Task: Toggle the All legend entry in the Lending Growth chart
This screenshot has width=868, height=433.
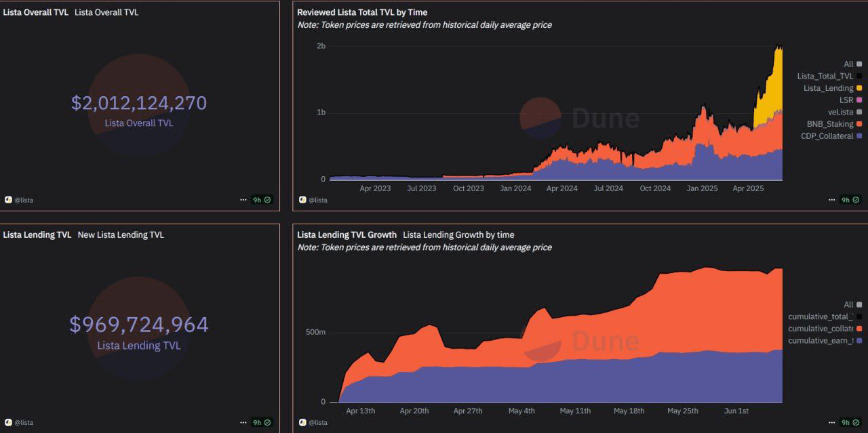Action: [852, 304]
